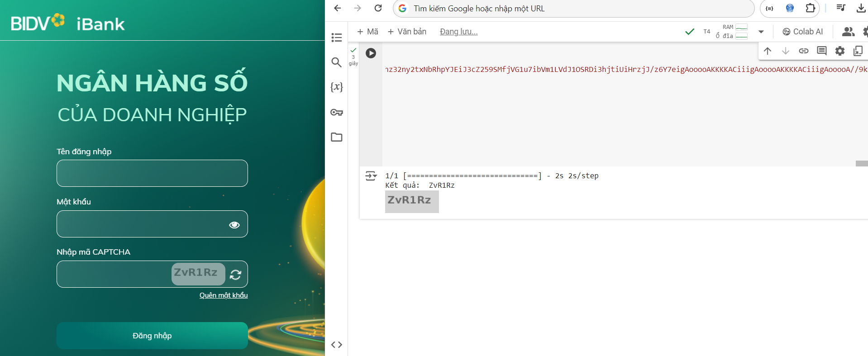
Task: Expand the runtime connection dropdown arrow
Action: pos(761,32)
